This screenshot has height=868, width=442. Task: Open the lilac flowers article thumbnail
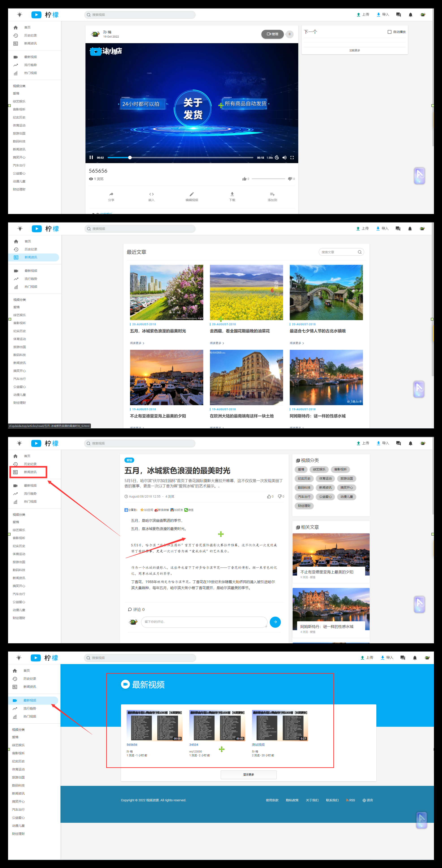166,293
